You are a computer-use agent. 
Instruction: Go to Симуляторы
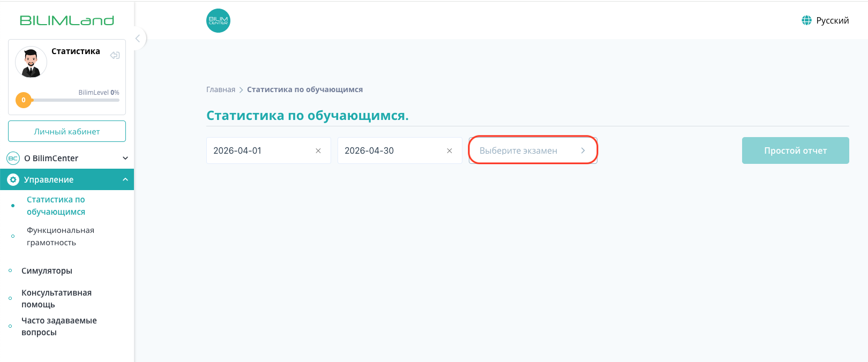click(47, 271)
